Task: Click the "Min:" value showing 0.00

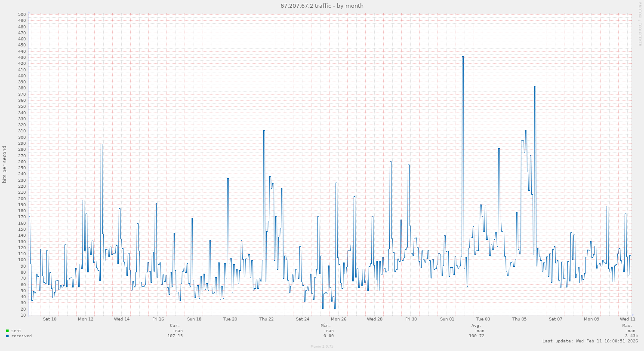Action: (x=329, y=336)
